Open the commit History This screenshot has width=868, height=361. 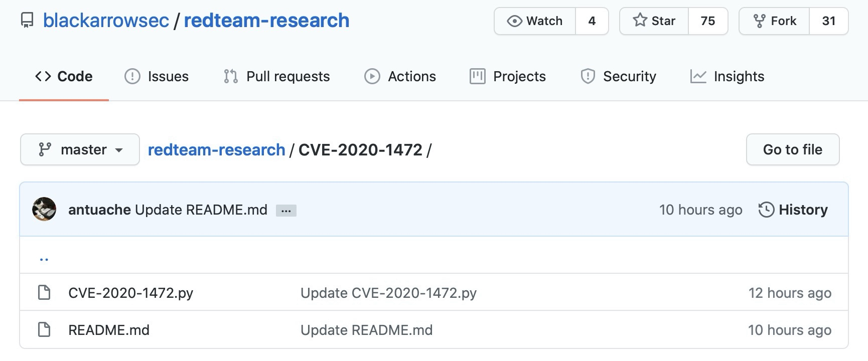pos(793,210)
